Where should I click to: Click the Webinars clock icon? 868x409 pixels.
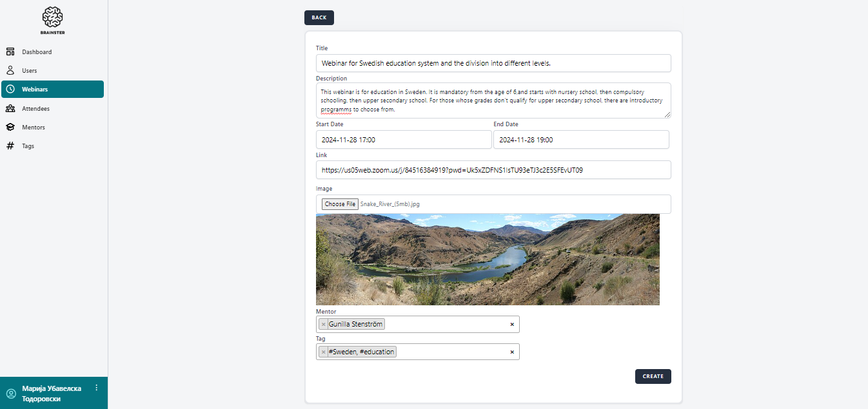[10, 89]
